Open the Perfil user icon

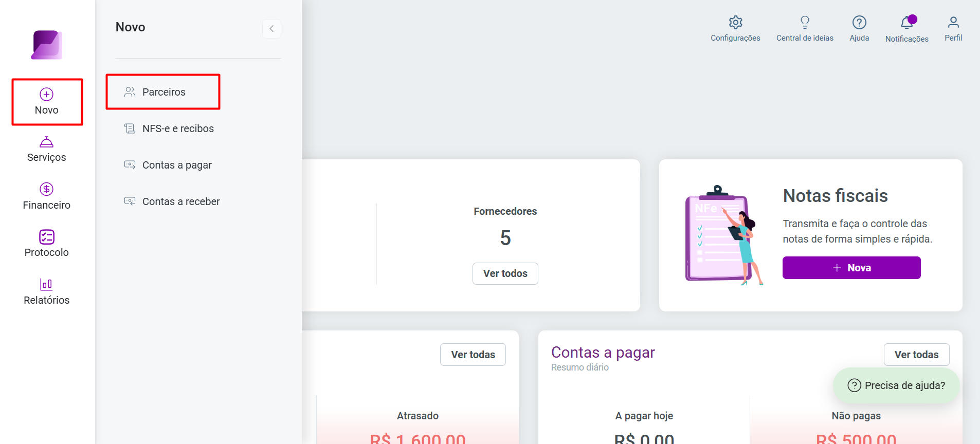tap(953, 29)
